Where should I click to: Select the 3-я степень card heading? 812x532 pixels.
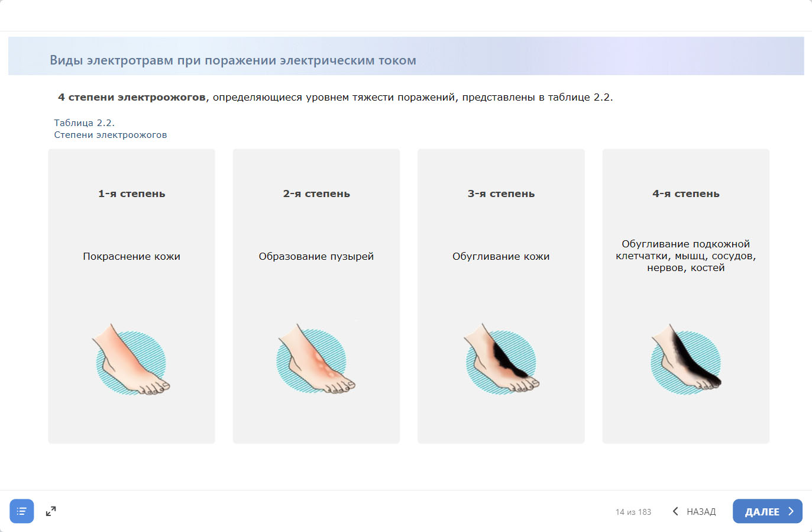coord(501,194)
